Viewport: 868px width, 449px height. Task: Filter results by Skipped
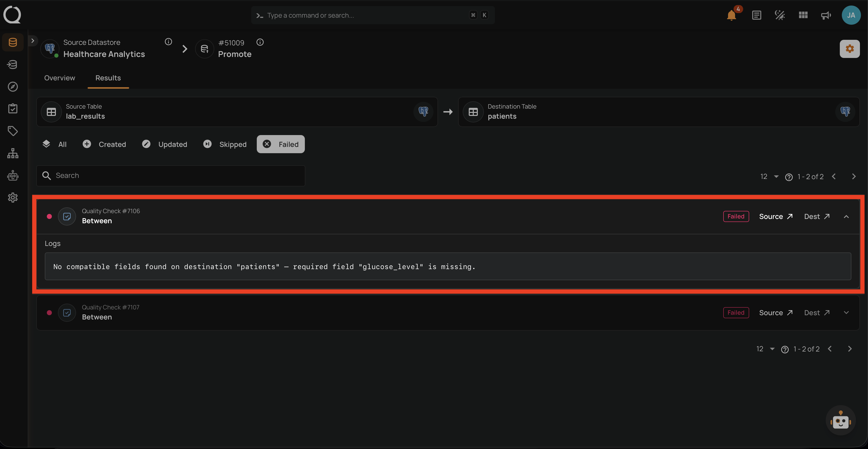pyautogui.click(x=225, y=144)
